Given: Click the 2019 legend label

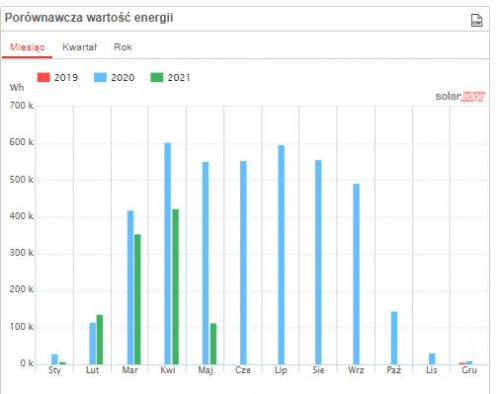Looking at the screenshot, I should click(x=66, y=78).
